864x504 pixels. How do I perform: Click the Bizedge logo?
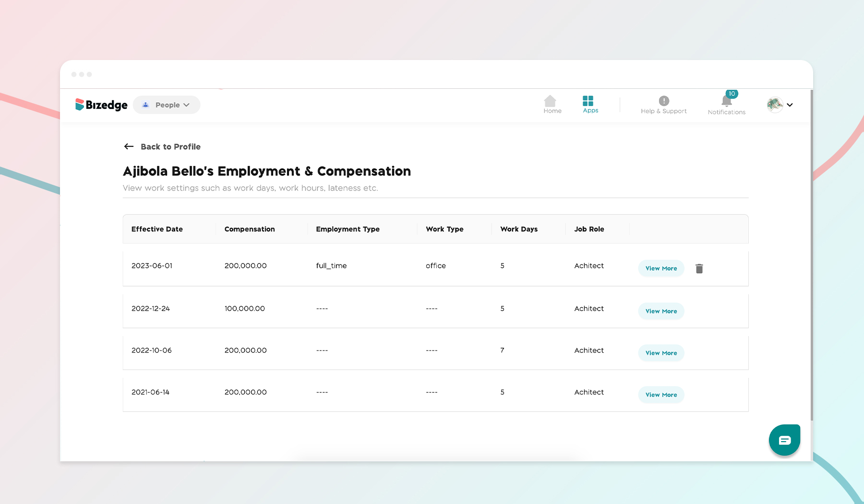pos(101,105)
